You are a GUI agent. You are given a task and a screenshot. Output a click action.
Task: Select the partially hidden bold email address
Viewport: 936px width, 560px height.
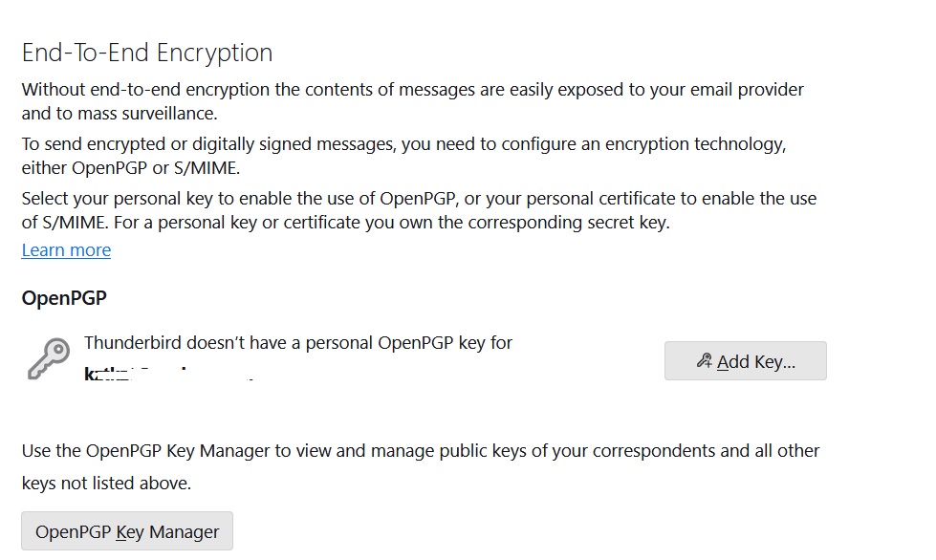[x=169, y=374]
